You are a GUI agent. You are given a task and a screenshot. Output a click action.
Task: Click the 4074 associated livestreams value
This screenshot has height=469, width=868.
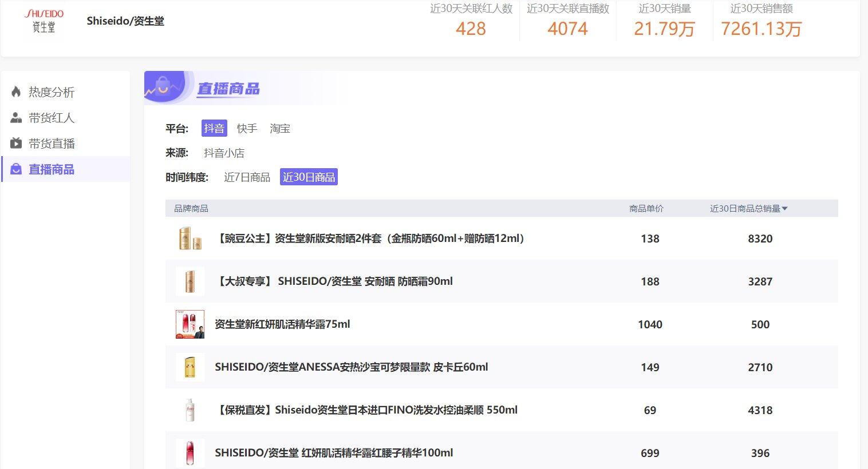pyautogui.click(x=567, y=29)
